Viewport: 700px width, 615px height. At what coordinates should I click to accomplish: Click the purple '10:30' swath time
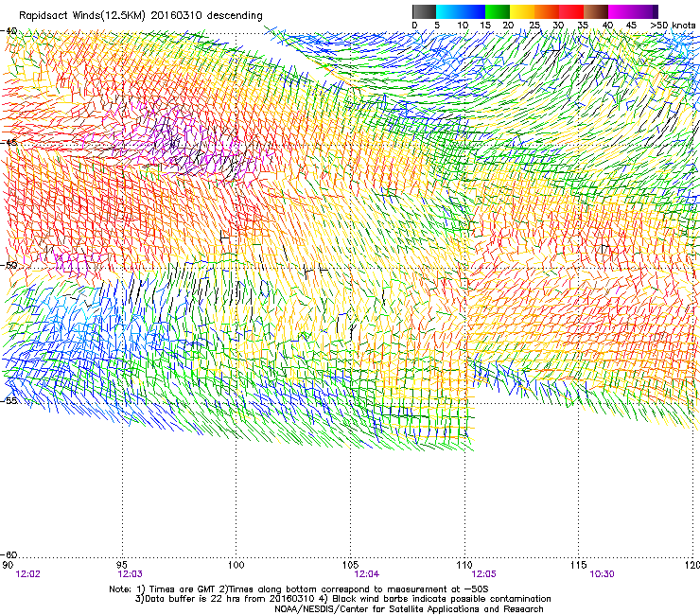tap(602, 574)
